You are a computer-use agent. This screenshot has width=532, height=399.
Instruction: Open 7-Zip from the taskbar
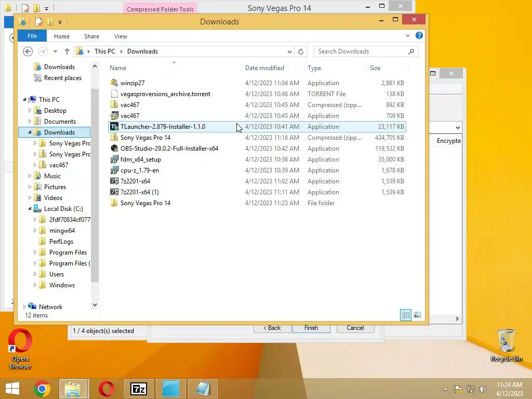click(x=138, y=389)
